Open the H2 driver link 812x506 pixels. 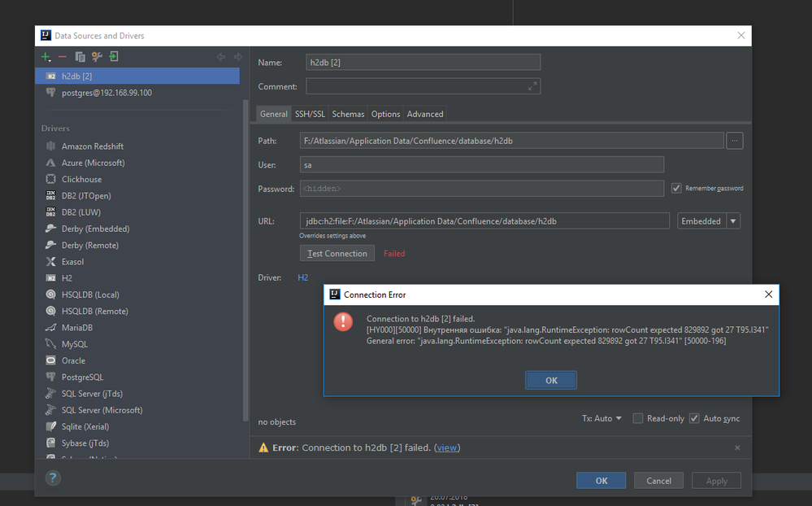(x=303, y=278)
